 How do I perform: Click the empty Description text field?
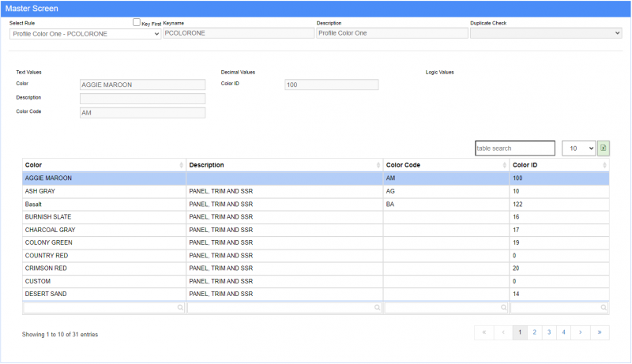142,99
